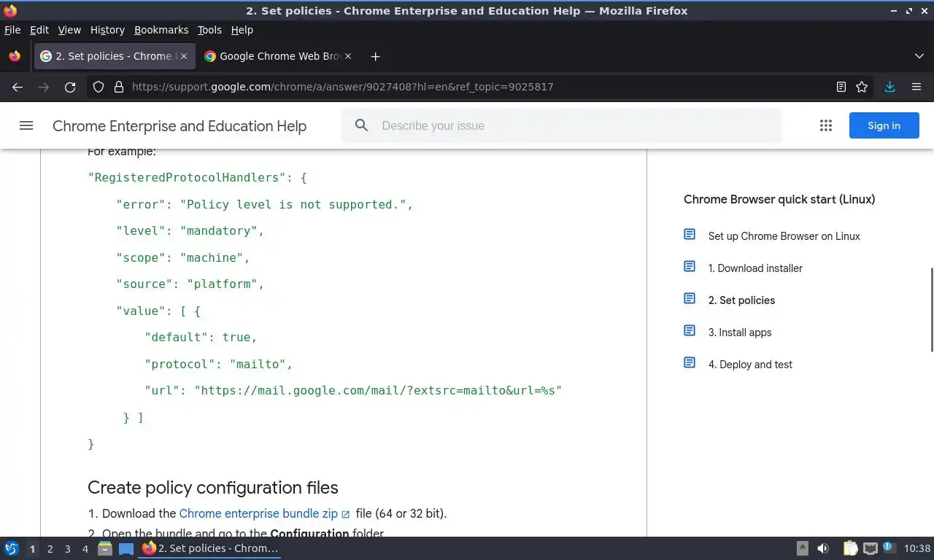Click document icon beside Set up Chrome Browser
This screenshot has width=934, height=560.
(690, 235)
